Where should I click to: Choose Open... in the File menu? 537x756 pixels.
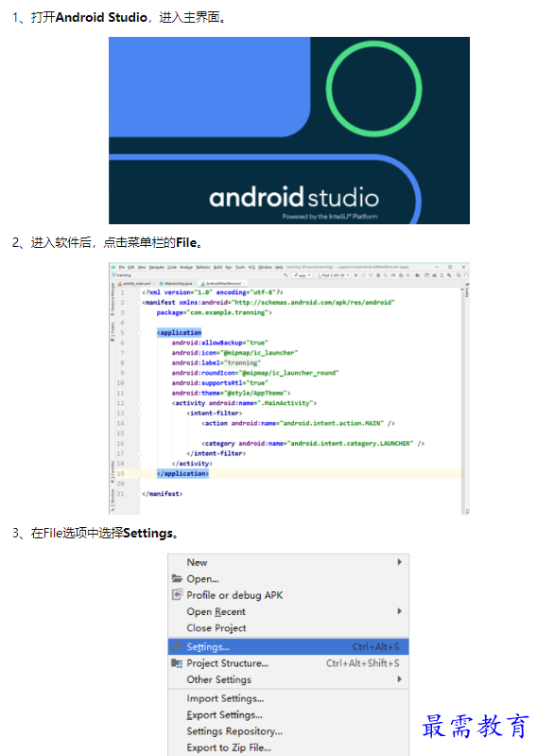pos(288,578)
